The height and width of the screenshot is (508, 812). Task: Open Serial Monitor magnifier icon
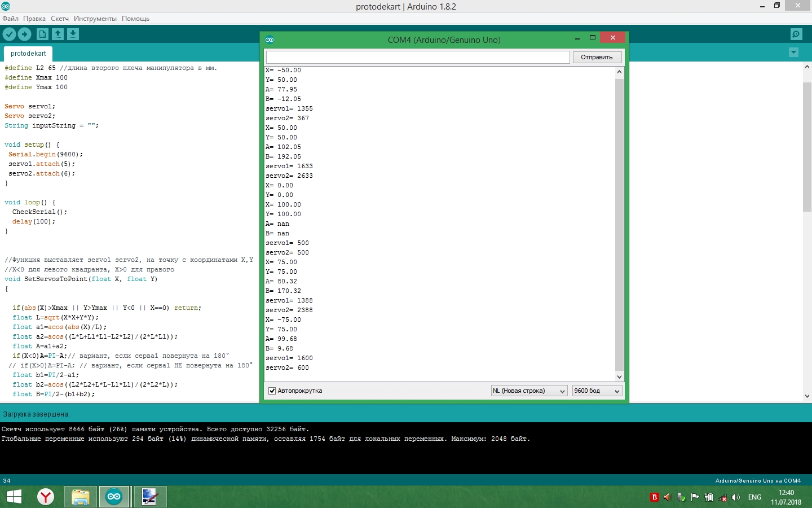[x=796, y=34]
